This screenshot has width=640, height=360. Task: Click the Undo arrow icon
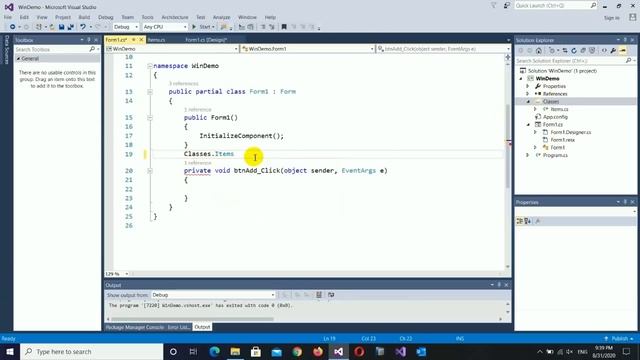tap(83, 27)
